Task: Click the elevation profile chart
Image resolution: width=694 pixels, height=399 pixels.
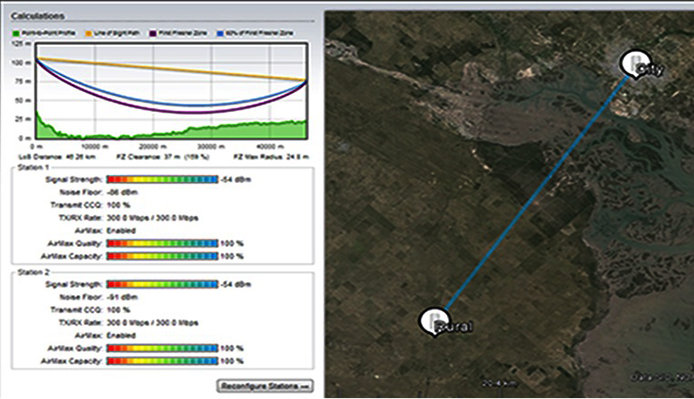Action: [x=171, y=91]
